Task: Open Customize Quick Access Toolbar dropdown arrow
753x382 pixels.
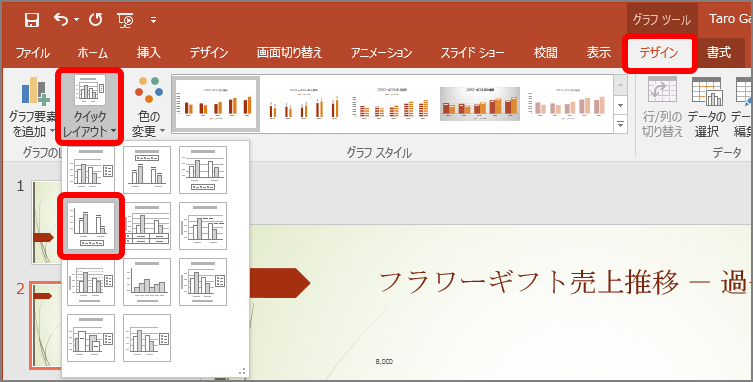Action: 153,20
